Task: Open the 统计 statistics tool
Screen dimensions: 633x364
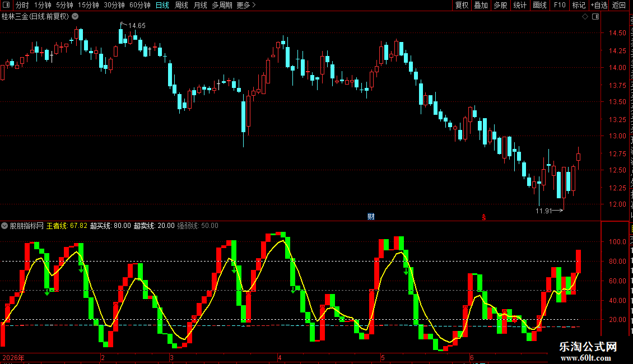Action: click(519, 5)
